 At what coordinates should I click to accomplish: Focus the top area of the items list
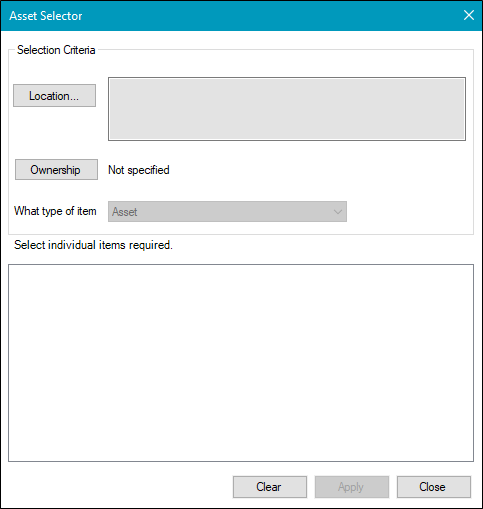tap(241, 277)
